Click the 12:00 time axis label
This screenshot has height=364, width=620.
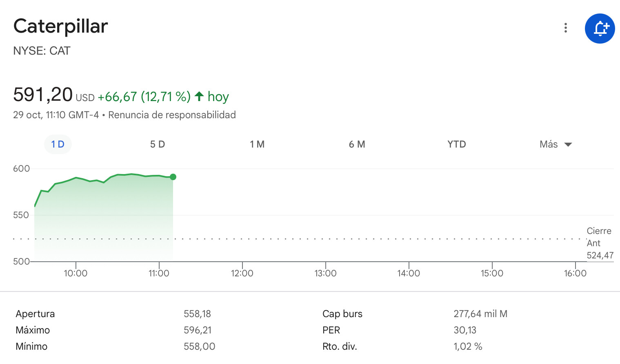(x=242, y=273)
